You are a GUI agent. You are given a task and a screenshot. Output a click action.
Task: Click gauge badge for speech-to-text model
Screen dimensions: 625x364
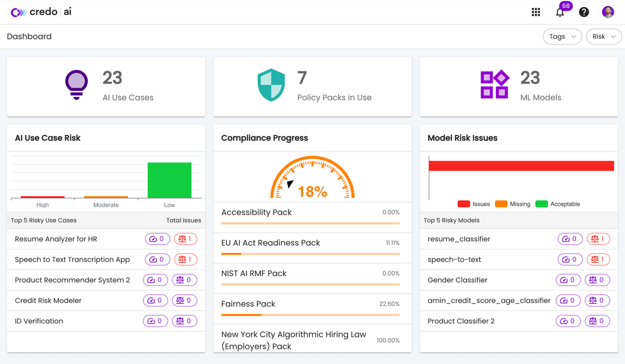tap(570, 259)
